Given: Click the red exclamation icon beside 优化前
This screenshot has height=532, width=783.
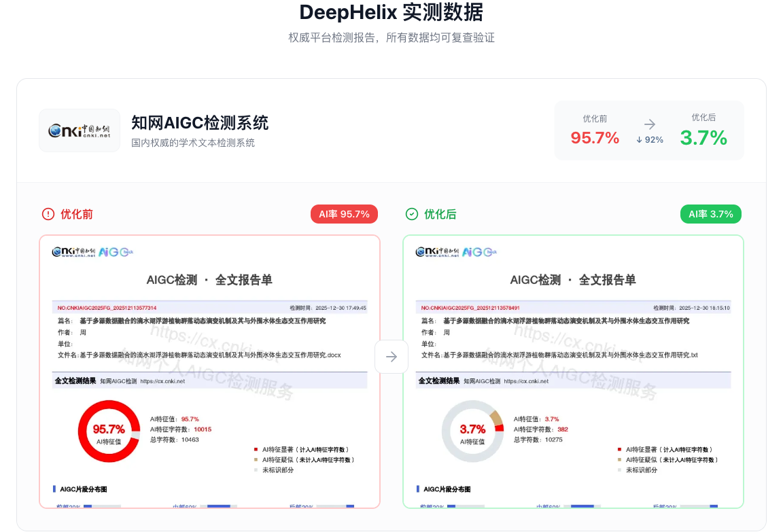Looking at the screenshot, I should click(48, 213).
